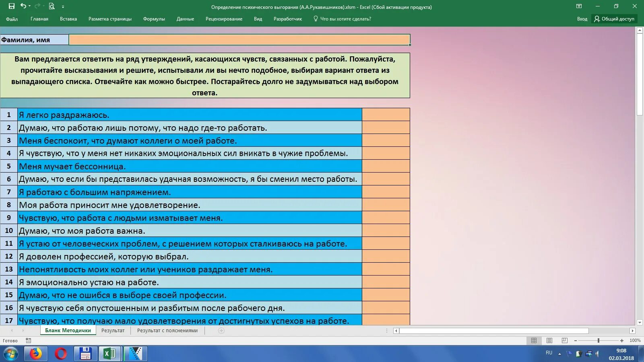Switch to Page Break Preview view
Viewport: 644px width, 362px height.
(564, 341)
